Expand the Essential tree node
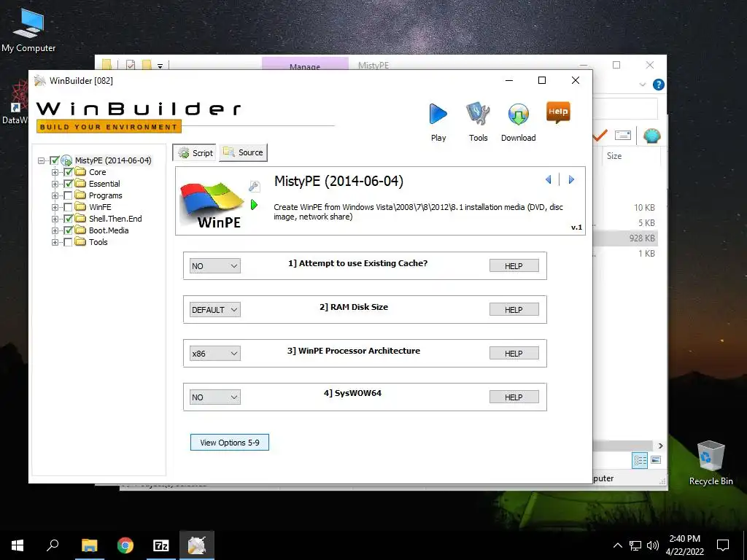The height and width of the screenshot is (560, 747). (55, 184)
